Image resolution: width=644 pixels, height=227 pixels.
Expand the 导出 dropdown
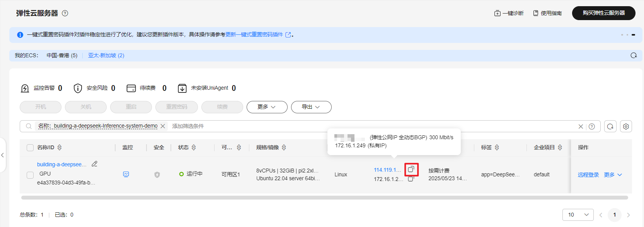point(311,107)
